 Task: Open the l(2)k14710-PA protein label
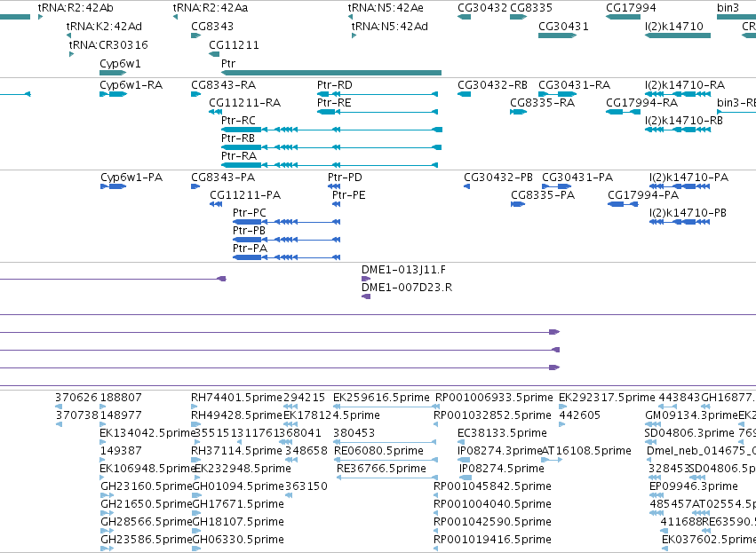tap(689, 178)
